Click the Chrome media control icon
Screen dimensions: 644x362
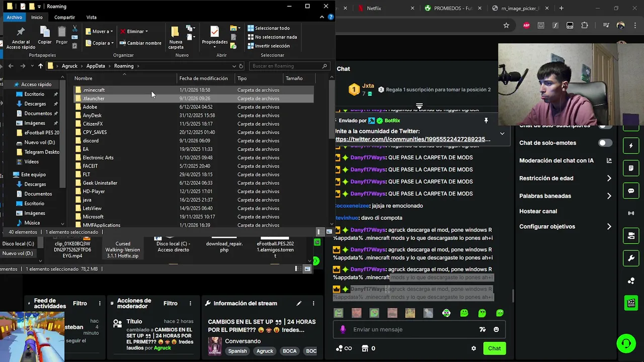coord(606,26)
